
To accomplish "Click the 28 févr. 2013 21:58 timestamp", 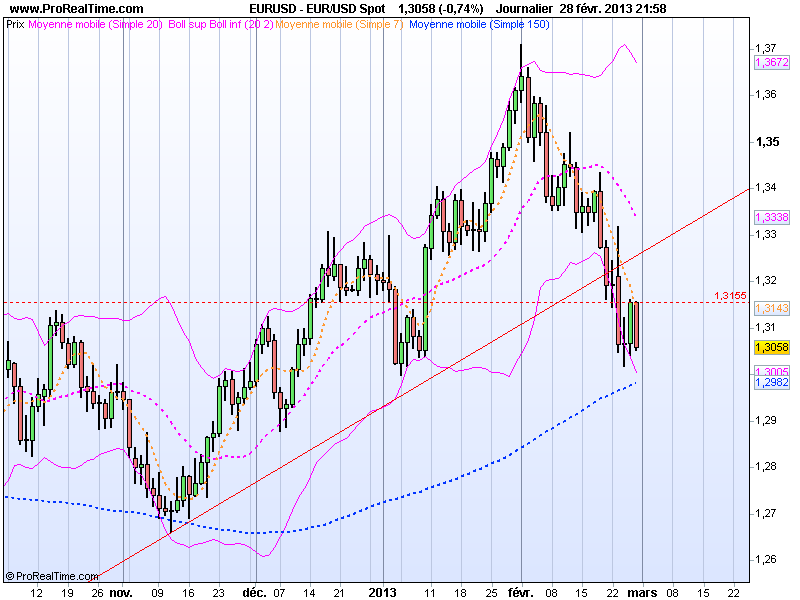I will 613,9.
